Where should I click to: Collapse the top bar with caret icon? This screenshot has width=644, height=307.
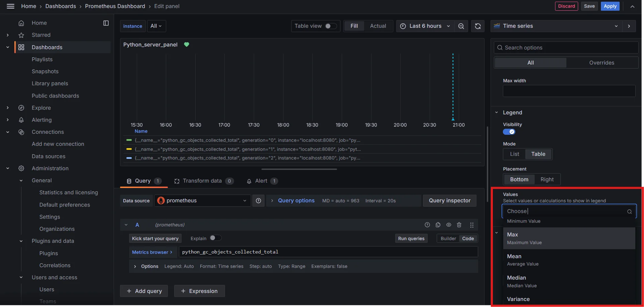pyautogui.click(x=632, y=6)
